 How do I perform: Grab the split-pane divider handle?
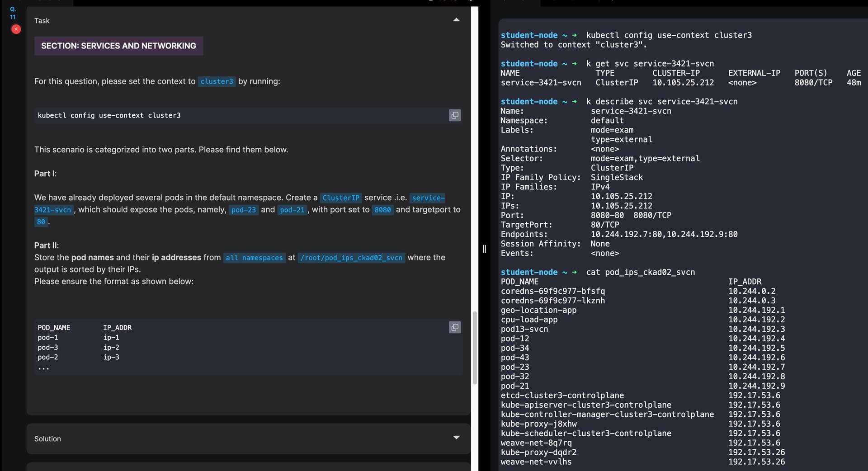tap(484, 249)
